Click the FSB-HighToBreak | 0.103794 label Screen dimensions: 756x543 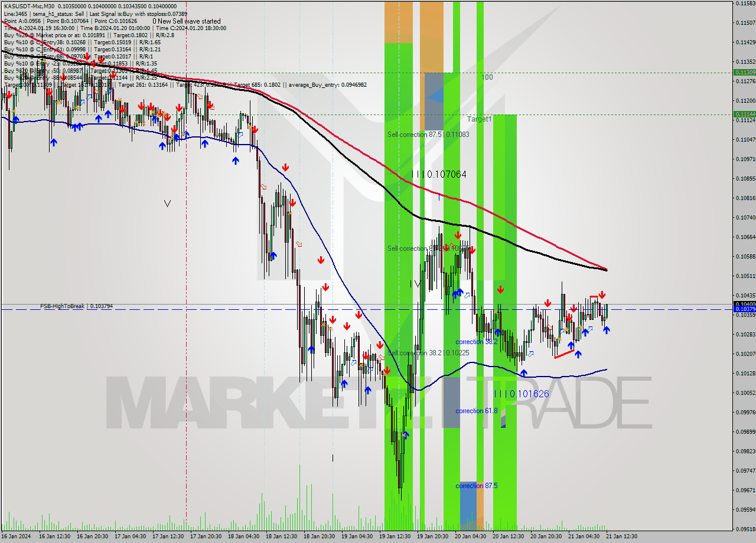[76, 306]
